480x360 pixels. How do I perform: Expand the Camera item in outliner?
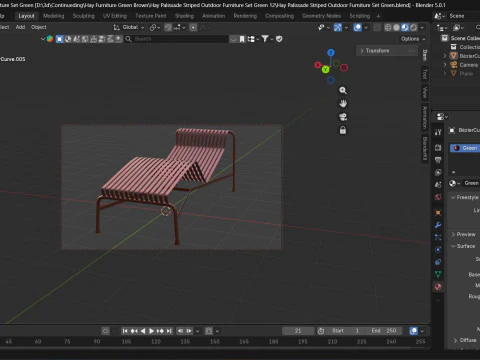click(x=445, y=65)
